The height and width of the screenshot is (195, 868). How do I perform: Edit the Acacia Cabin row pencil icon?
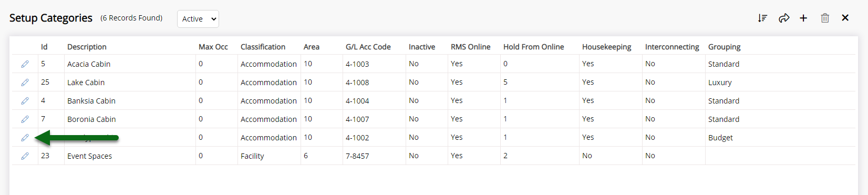[x=25, y=64]
